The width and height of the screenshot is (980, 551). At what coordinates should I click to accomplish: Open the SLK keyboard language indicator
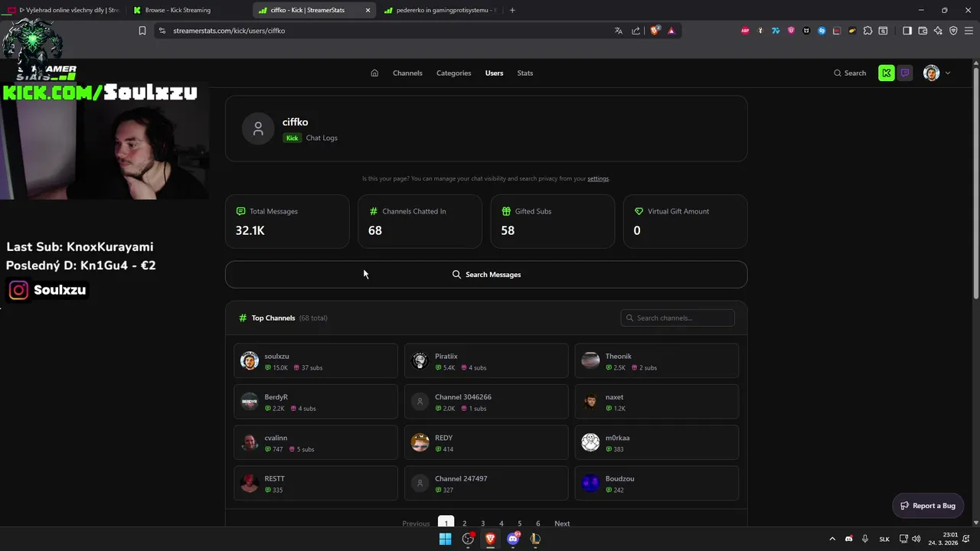point(884,539)
